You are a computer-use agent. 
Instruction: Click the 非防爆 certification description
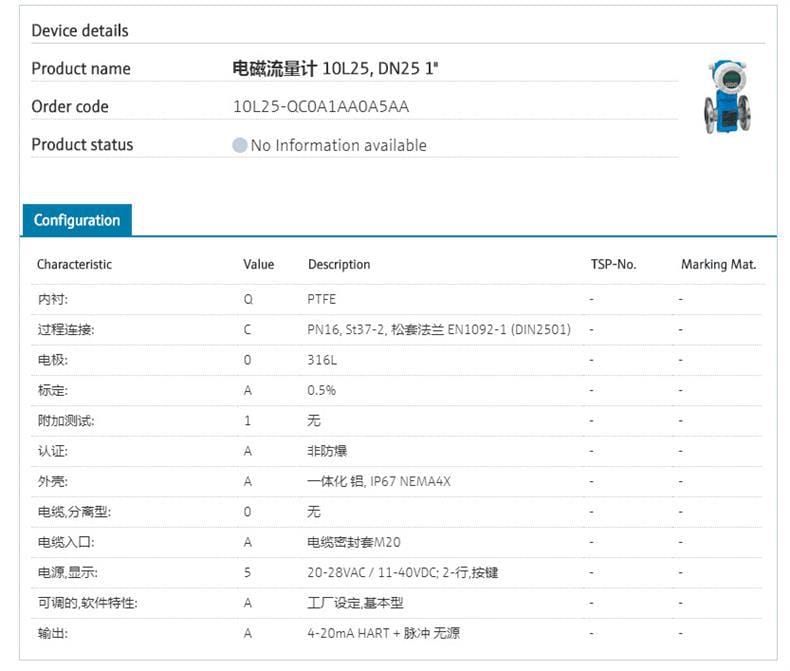pos(327,451)
